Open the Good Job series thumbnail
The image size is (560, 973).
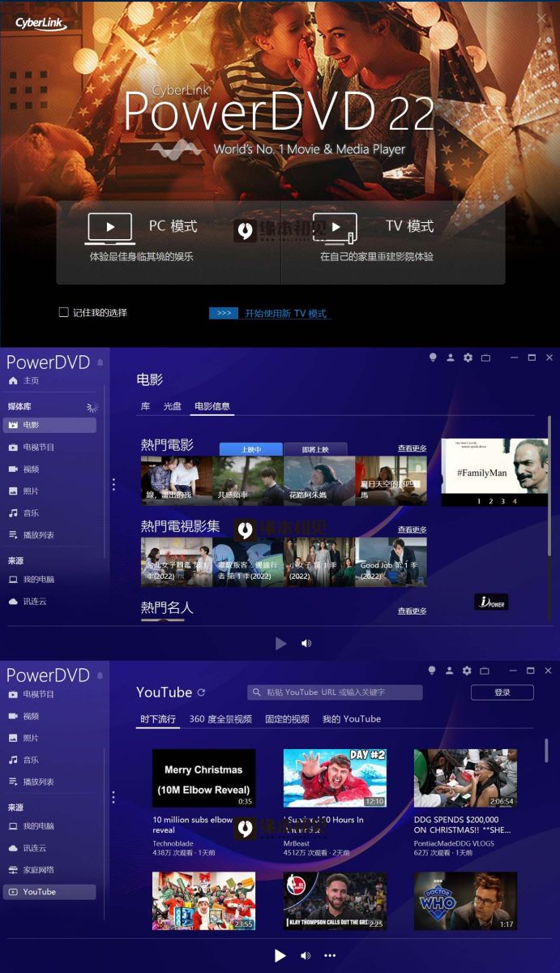click(391, 562)
